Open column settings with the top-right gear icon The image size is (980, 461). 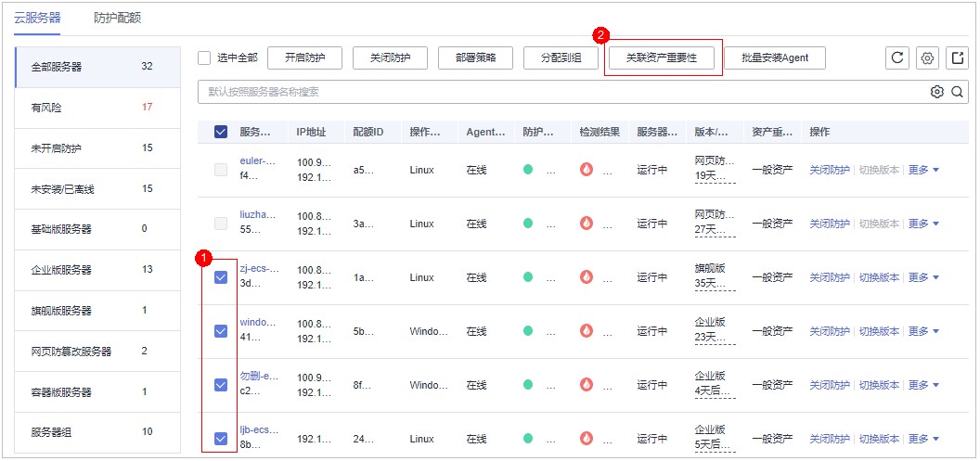click(927, 58)
